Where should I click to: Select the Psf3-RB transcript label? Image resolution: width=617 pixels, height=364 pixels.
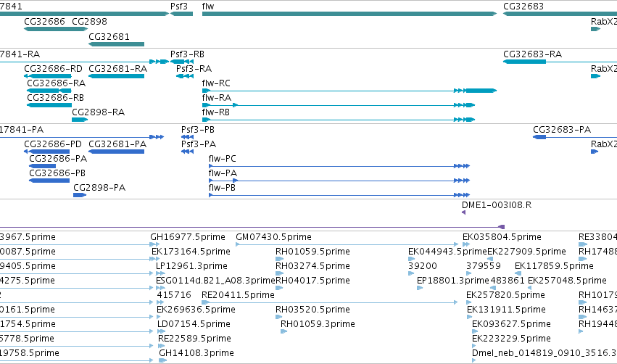click(x=187, y=54)
